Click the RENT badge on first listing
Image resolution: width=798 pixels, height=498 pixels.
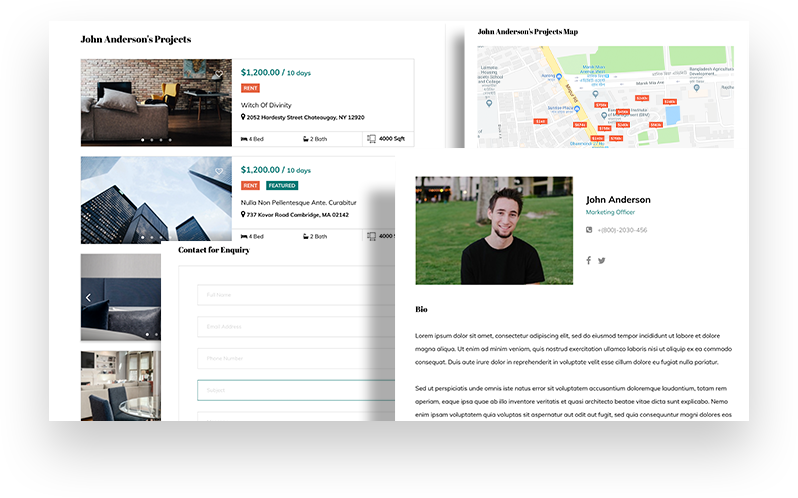250,88
